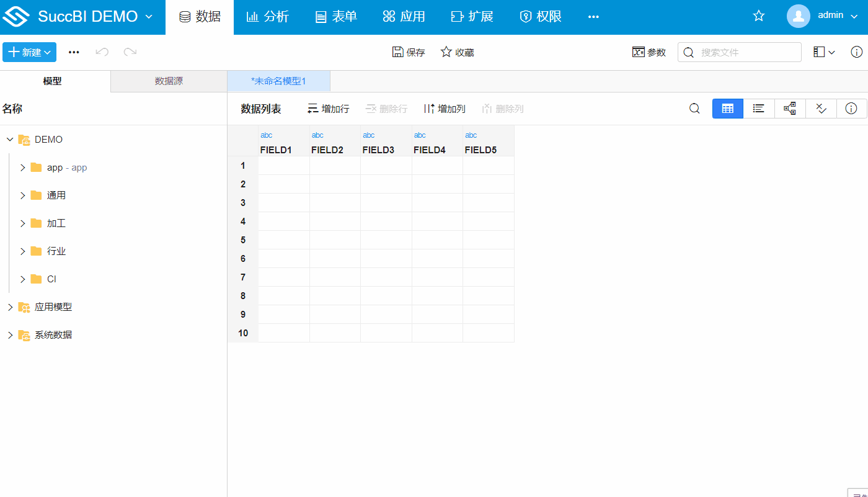This screenshot has height=497, width=868.
Task: Open the model info panel icon
Action: click(x=851, y=108)
